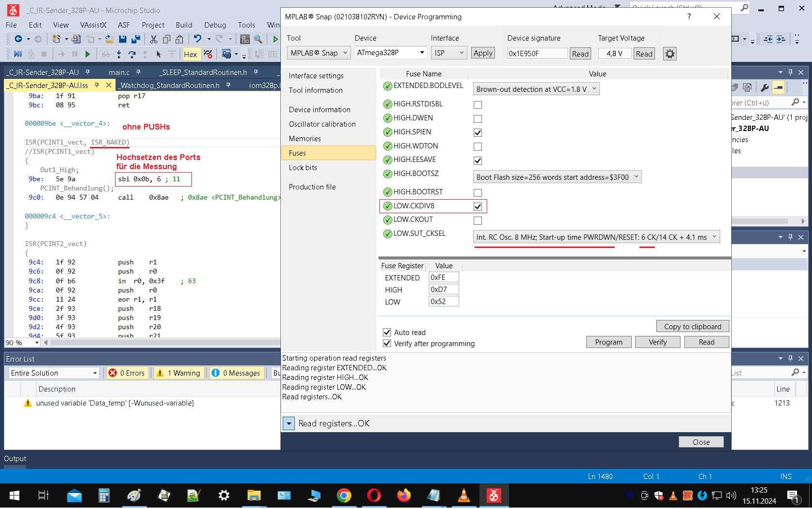Screen dimensions: 812x509
Task: Click the Copy toolbar icon
Action: [167, 39]
